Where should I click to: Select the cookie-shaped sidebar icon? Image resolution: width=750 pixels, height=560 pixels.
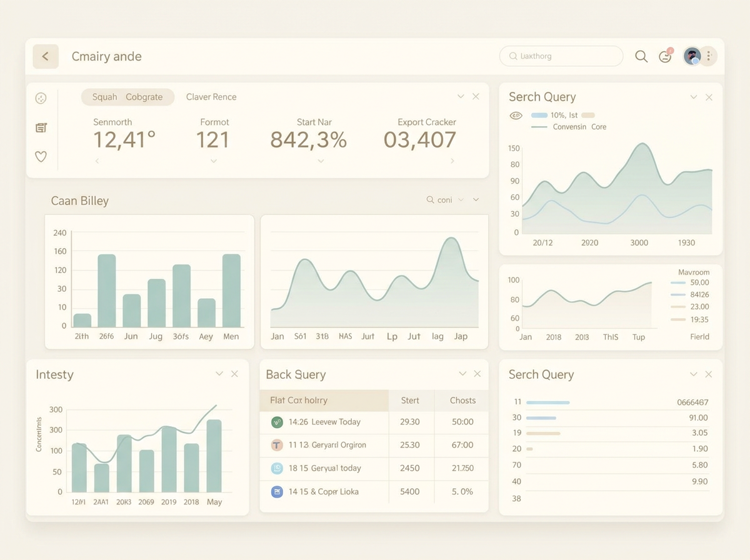41,98
